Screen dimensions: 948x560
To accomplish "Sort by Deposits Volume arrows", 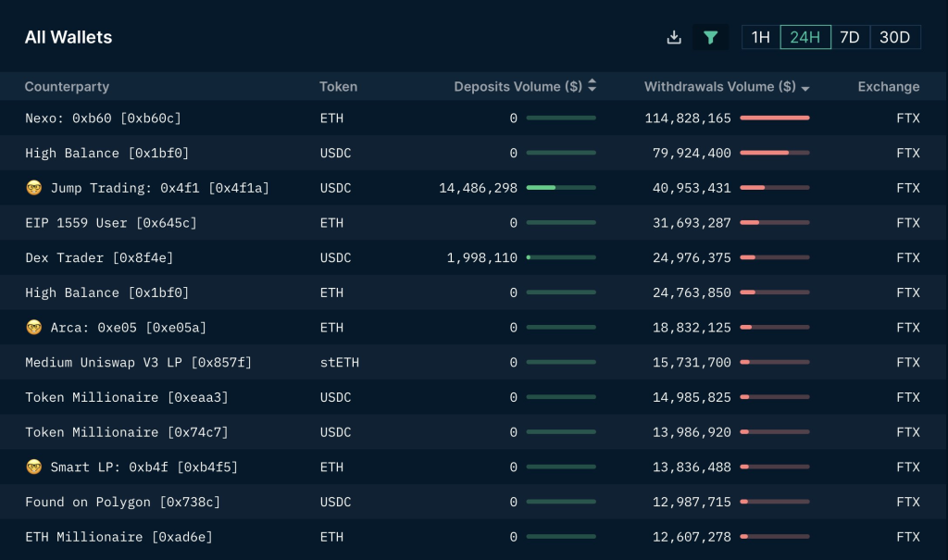I will click(592, 86).
